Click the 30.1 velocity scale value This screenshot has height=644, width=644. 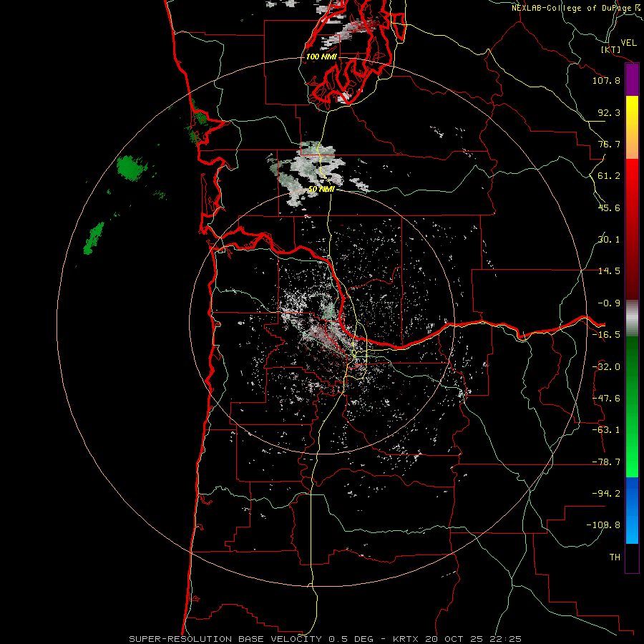[x=609, y=240]
